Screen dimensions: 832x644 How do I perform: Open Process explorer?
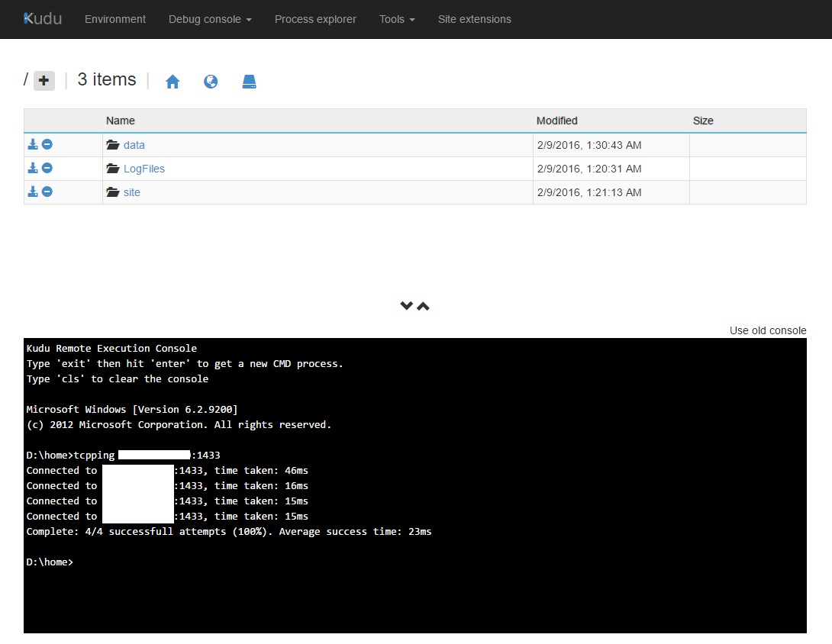click(315, 19)
